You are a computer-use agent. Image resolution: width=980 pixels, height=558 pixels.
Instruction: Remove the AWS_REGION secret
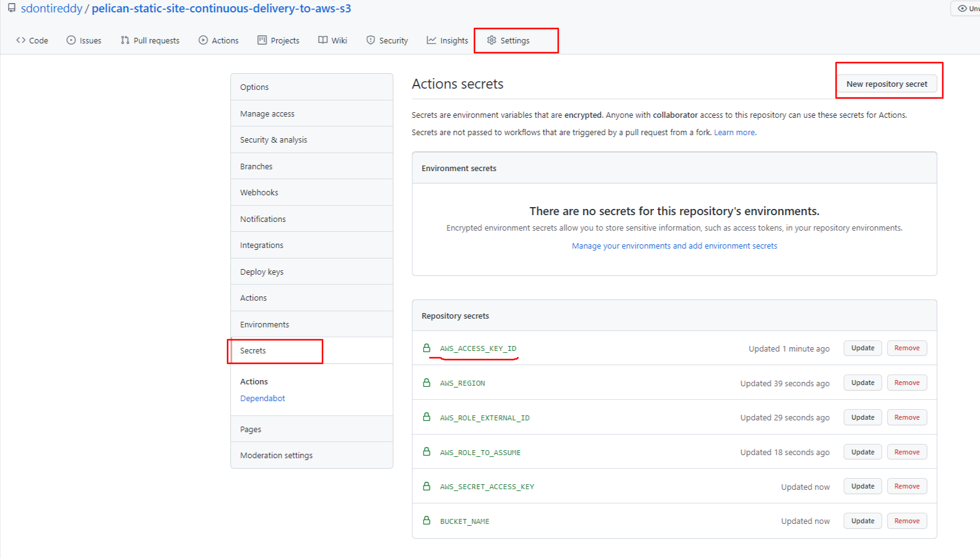click(907, 383)
